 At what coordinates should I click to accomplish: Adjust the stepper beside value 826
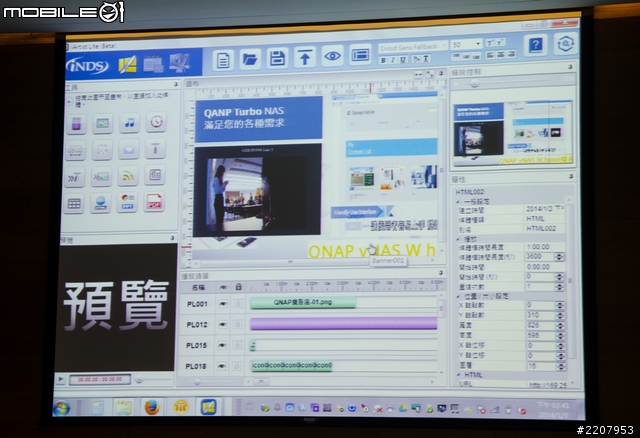tap(560, 325)
